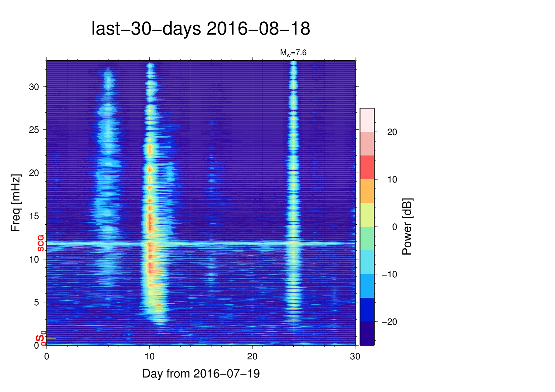The image size is (555, 392).
Task: Click the short yellow 0S0 marker line
Action: (x=51, y=338)
